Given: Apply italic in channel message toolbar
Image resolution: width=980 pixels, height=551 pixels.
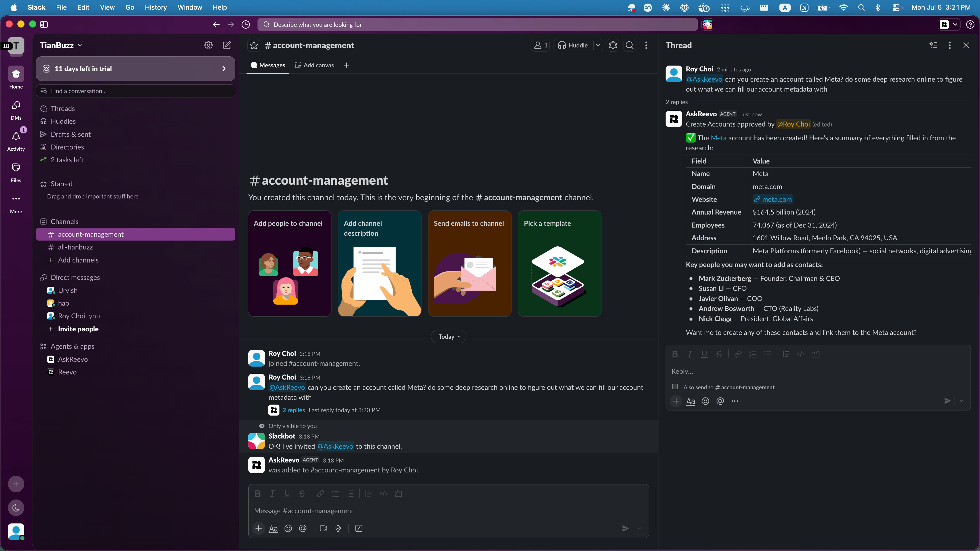Looking at the screenshot, I should coord(272,494).
